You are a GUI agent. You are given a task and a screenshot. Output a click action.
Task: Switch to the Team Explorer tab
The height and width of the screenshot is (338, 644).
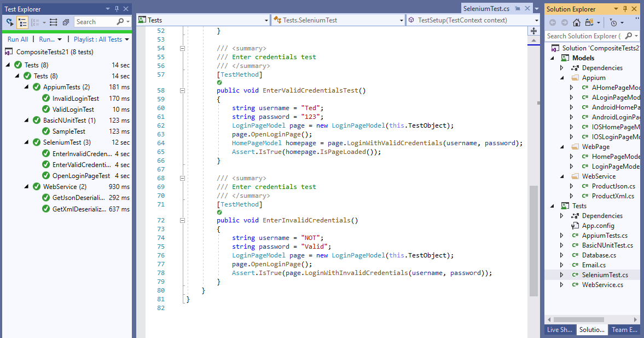pyautogui.click(x=624, y=330)
